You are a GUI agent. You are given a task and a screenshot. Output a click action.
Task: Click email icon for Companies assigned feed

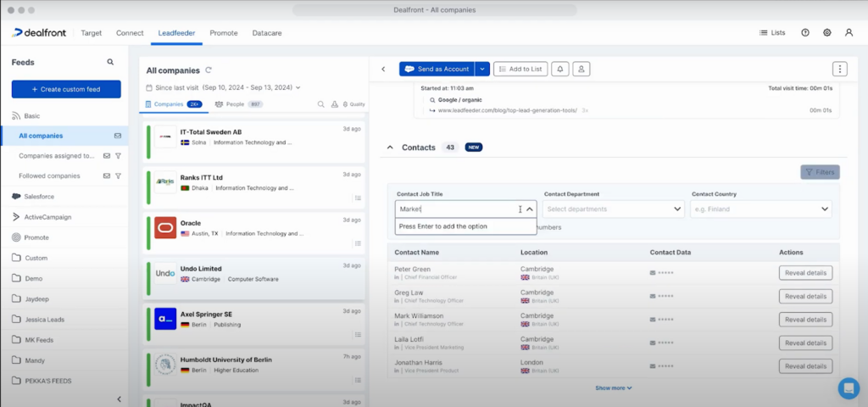click(x=107, y=156)
